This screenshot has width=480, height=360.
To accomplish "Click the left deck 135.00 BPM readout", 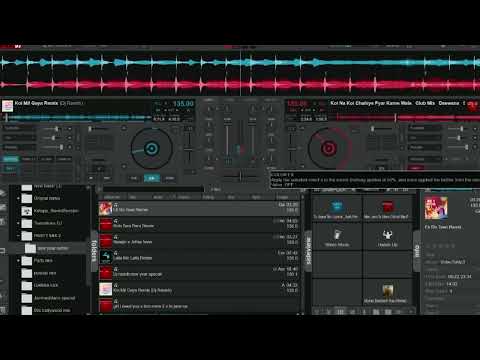I will tap(183, 104).
